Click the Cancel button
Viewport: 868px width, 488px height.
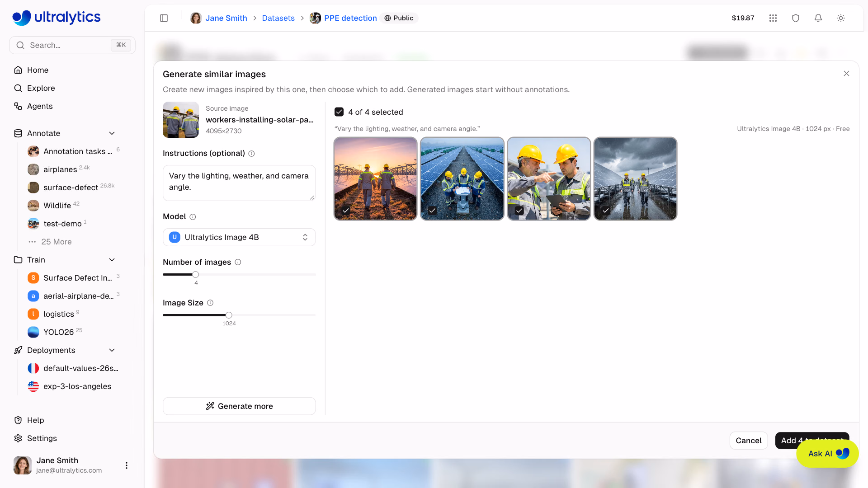click(x=749, y=441)
